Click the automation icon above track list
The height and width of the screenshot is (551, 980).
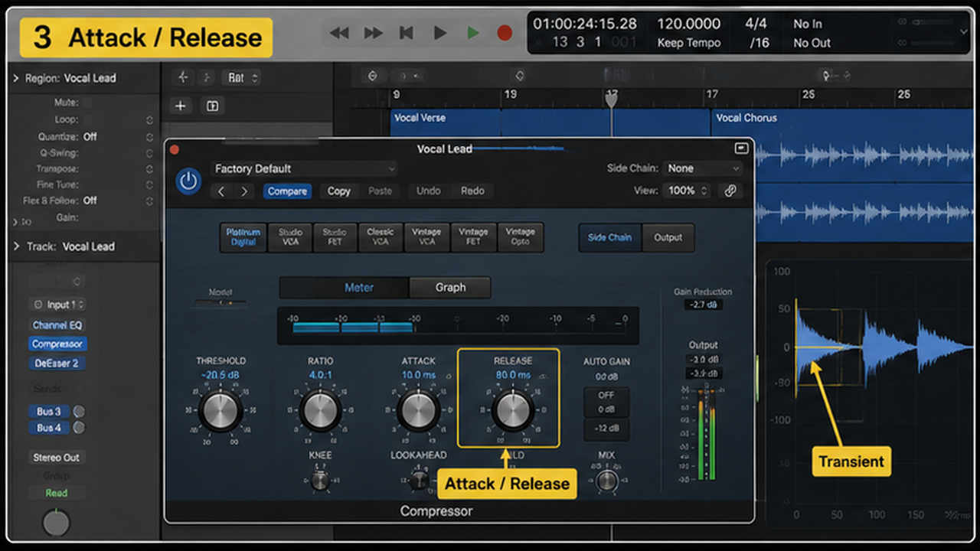[x=182, y=77]
